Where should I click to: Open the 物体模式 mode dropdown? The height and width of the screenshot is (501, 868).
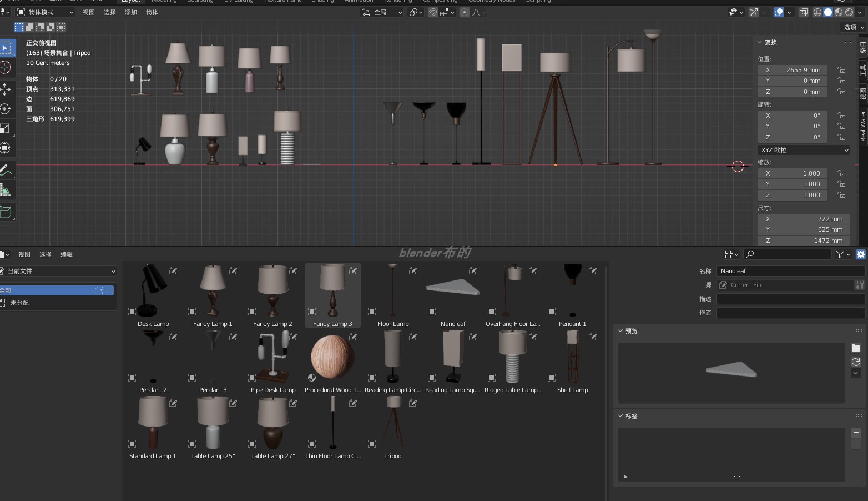point(46,12)
